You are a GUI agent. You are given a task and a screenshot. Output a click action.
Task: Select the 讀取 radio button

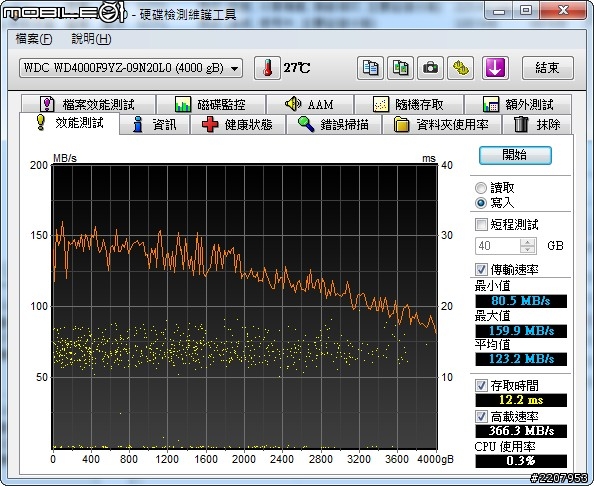481,188
